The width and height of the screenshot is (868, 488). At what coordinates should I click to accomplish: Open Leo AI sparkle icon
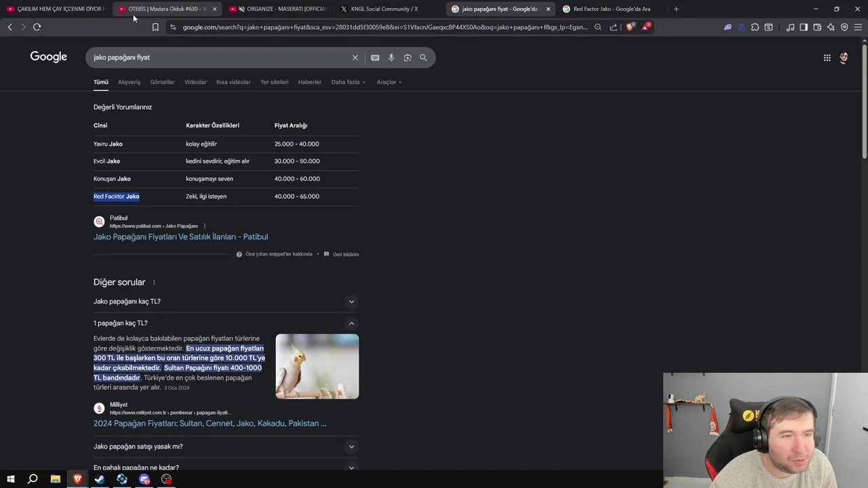tap(831, 27)
